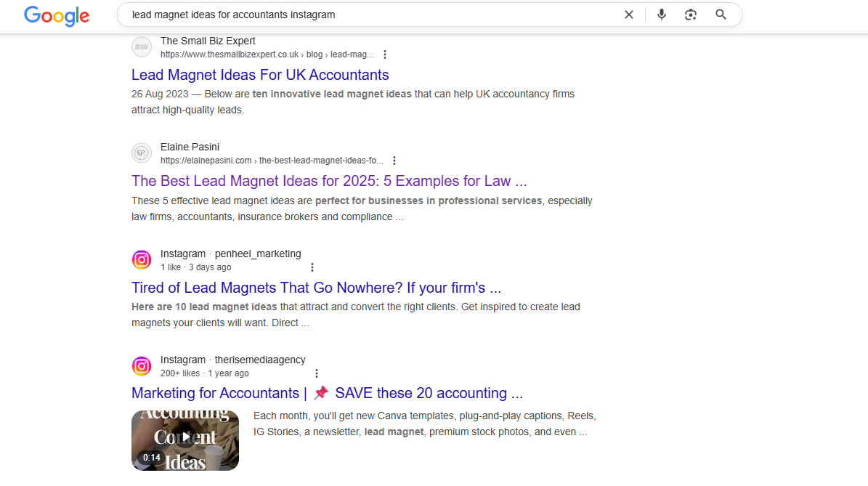Image resolution: width=868 pixels, height=486 pixels.
Task: Open 'Marketing for Accountants | SAVE these 20' link
Action: 327,393
